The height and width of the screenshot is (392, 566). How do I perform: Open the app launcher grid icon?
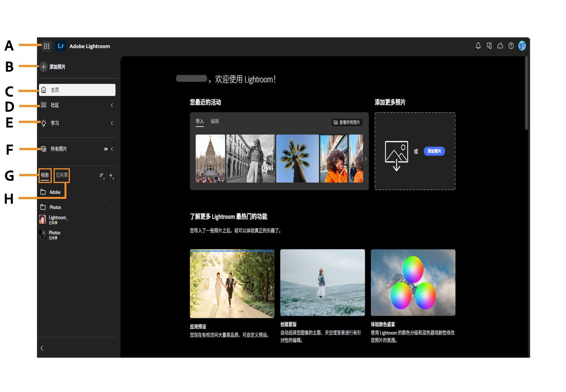pos(46,46)
